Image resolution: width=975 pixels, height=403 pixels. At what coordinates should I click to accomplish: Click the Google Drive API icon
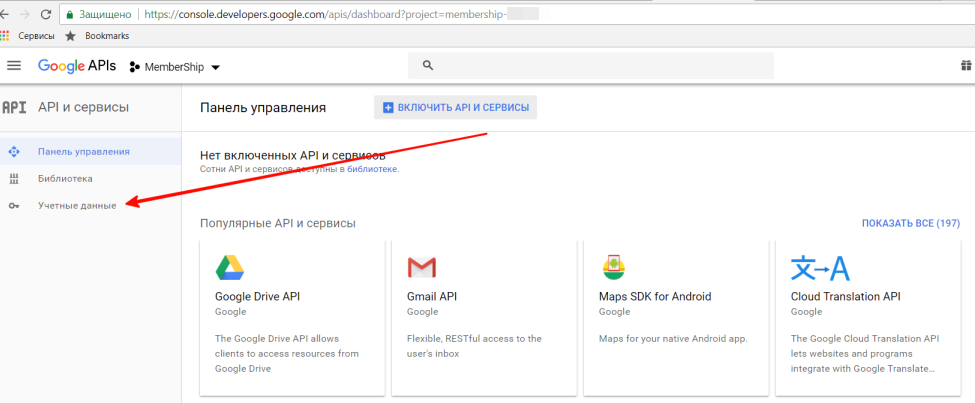click(x=230, y=268)
